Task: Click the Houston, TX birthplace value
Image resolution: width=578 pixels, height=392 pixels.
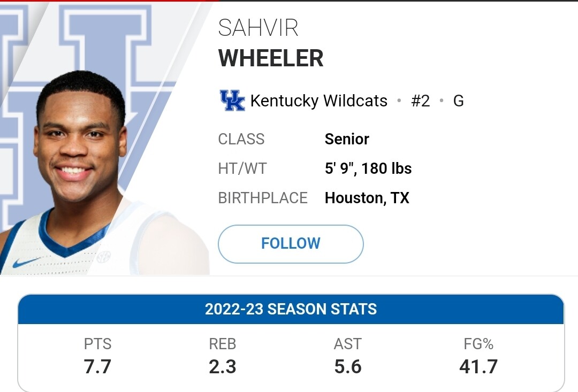Action: coord(367,198)
